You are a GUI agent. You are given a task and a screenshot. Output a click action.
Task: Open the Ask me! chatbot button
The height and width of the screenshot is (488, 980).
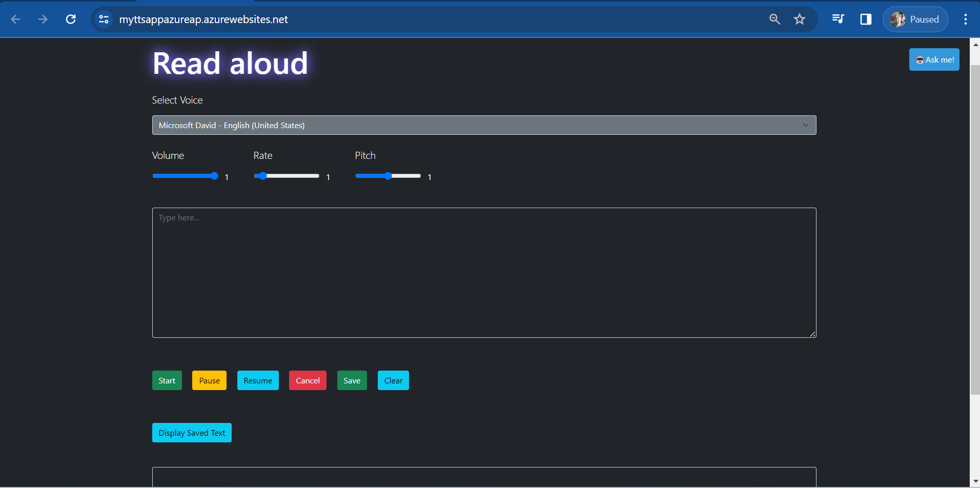pos(934,59)
